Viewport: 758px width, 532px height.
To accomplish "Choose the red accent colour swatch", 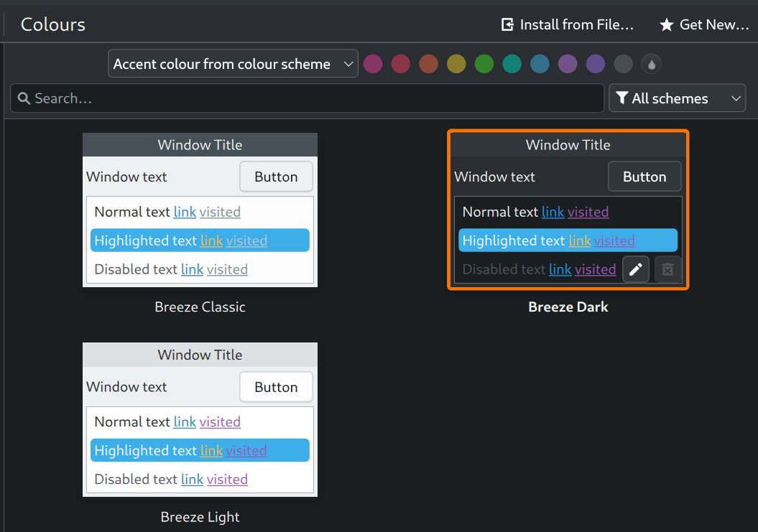I will pos(401,65).
